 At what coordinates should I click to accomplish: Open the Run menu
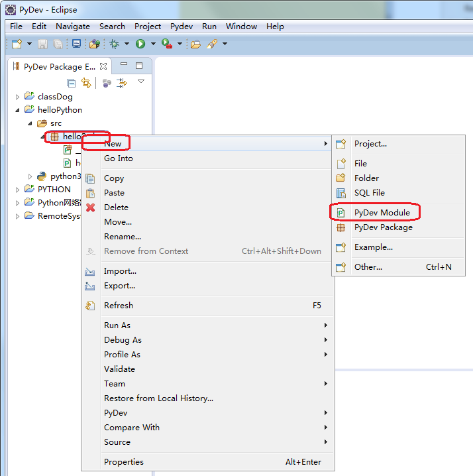point(209,27)
